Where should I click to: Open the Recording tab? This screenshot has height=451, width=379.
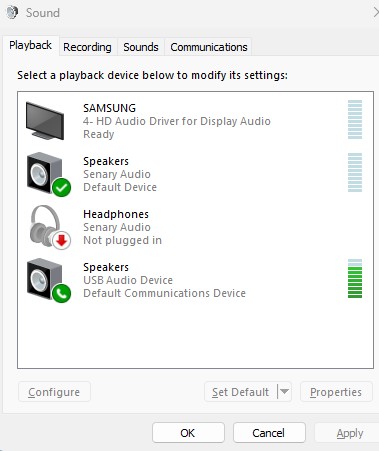pos(87,47)
